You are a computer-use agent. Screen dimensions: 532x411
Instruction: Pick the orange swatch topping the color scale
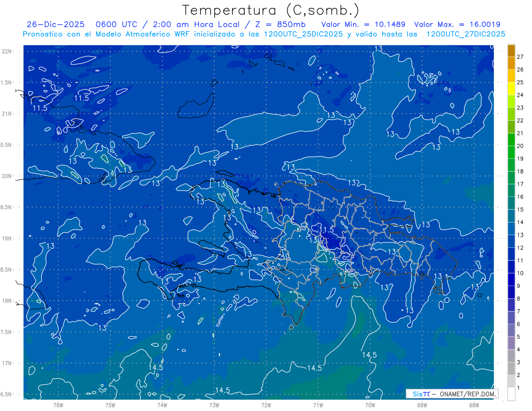[511, 51]
